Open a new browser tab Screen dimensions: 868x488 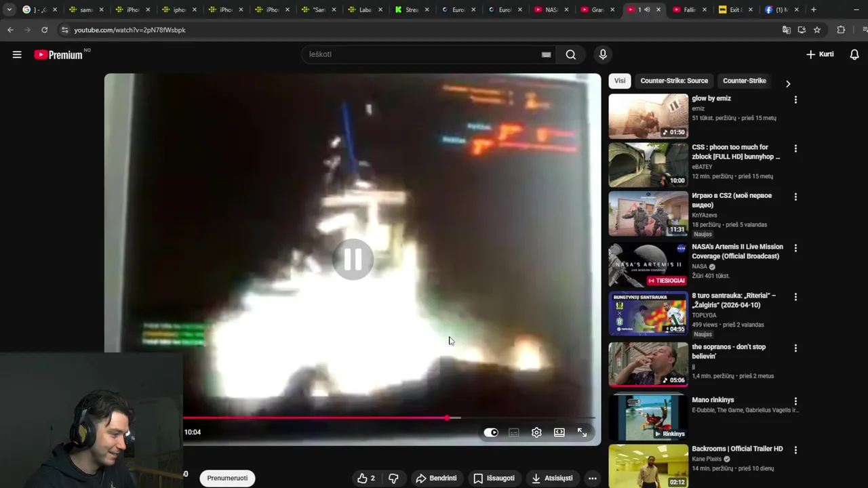[814, 9]
